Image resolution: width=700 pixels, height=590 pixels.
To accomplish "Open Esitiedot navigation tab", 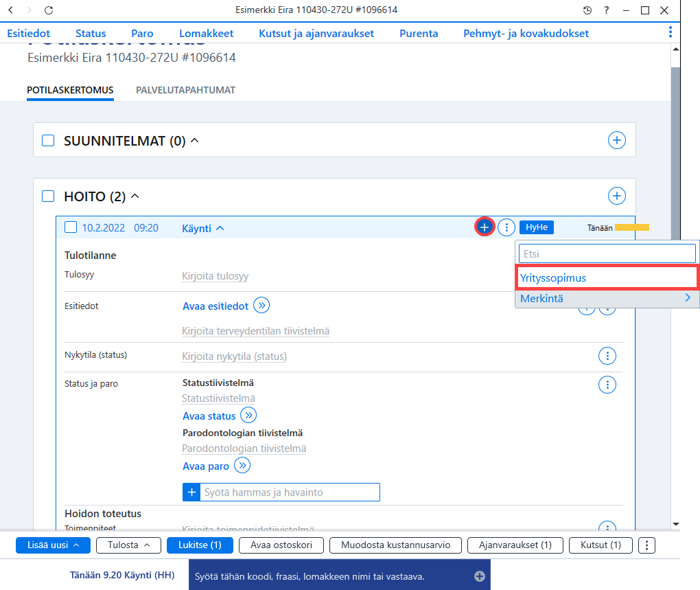I will (29, 34).
